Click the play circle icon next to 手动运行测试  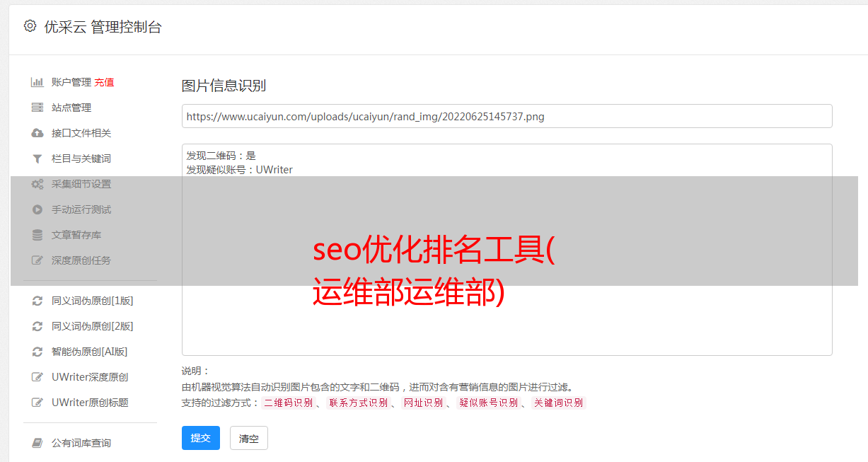[x=37, y=209]
